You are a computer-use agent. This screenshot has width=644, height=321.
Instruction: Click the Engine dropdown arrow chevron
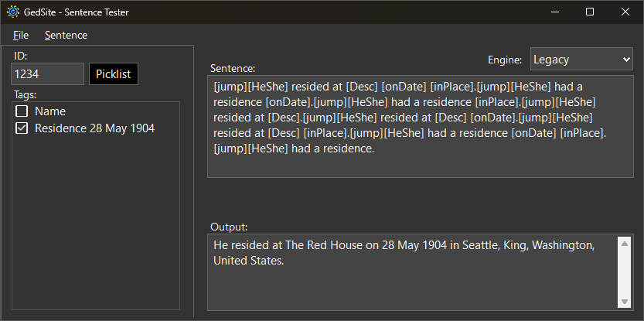[x=625, y=60]
